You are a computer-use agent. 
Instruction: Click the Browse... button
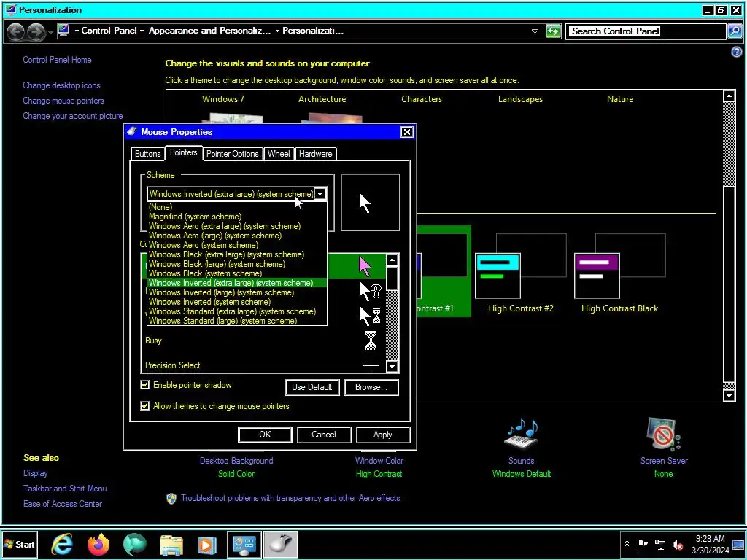pyautogui.click(x=371, y=387)
